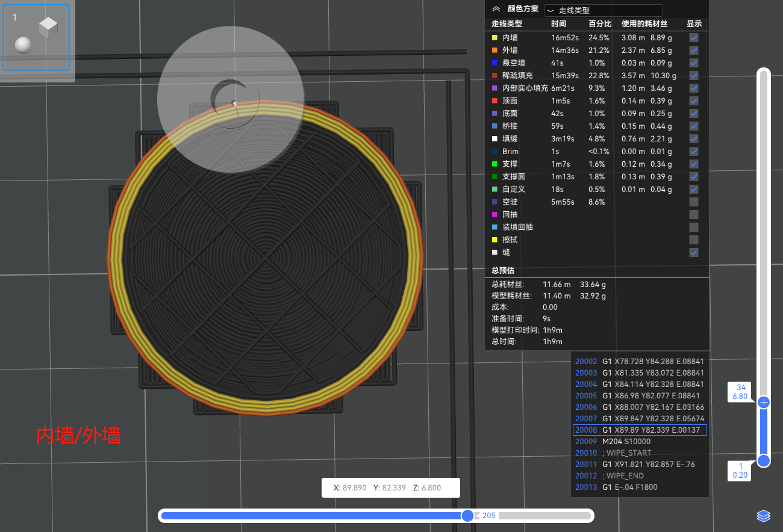The image size is (783, 532).
Task: Collapse the color scheme legend panel
Action: [x=496, y=9]
